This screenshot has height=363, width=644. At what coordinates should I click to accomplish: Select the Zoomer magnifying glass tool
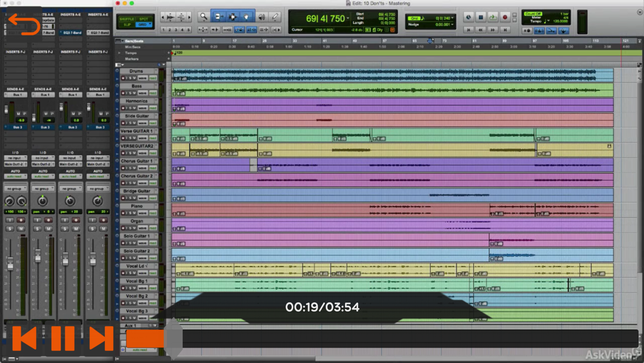(204, 17)
